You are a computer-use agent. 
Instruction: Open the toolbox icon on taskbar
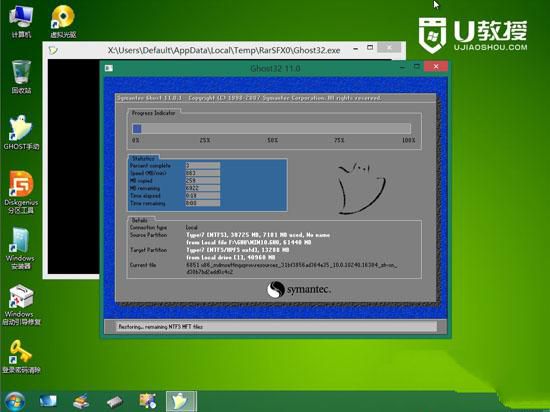pyautogui.click(x=148, y=401)
